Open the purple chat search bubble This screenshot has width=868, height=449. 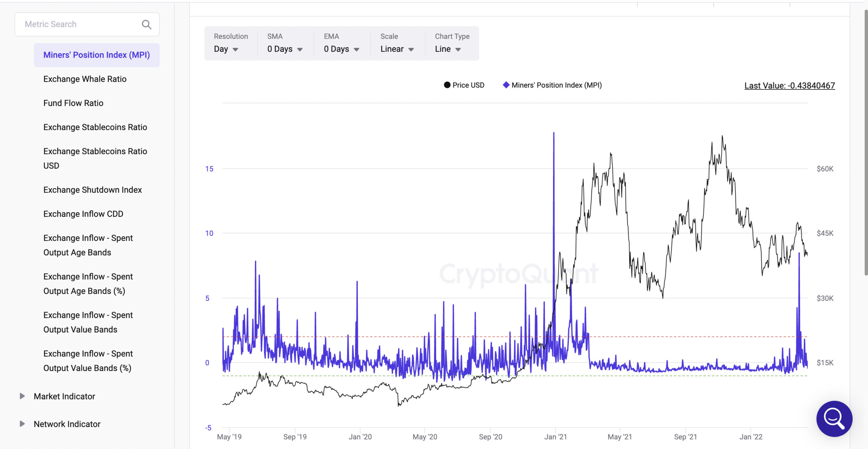point(834,419)
